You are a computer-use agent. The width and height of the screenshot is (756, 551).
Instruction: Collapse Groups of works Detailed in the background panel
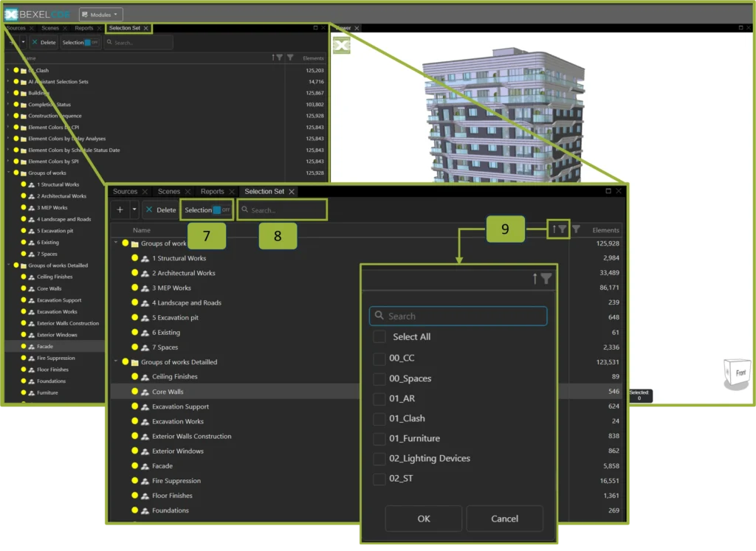coord(8,265)
